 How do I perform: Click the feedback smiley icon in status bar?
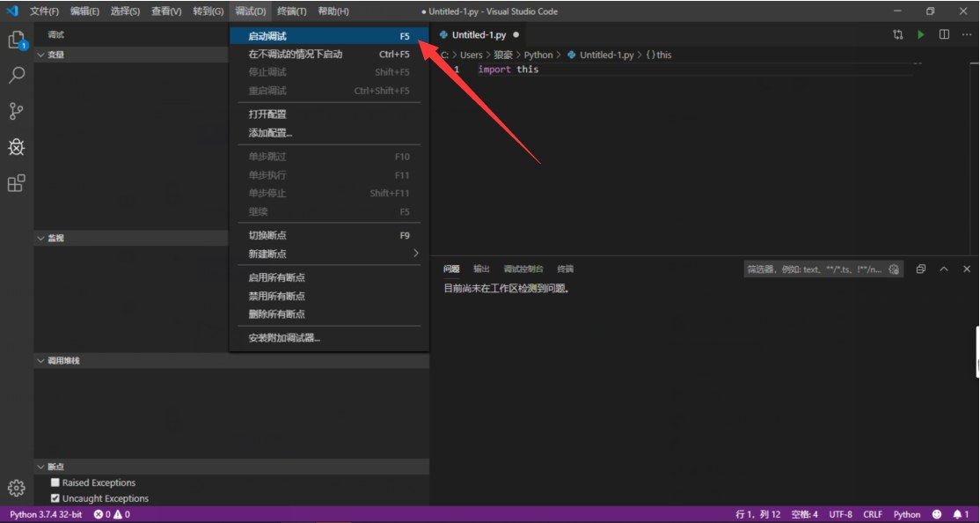click(936, 514)
